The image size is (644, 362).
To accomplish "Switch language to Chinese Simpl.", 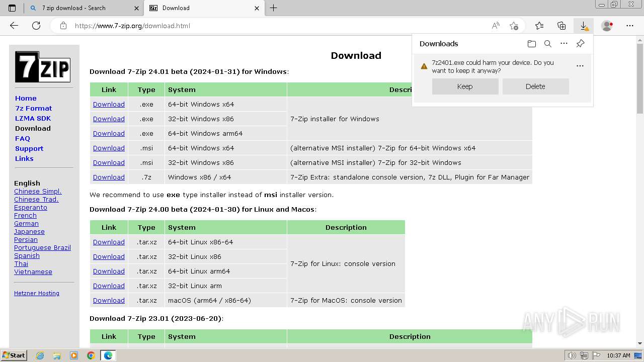I will click(38, 191).
